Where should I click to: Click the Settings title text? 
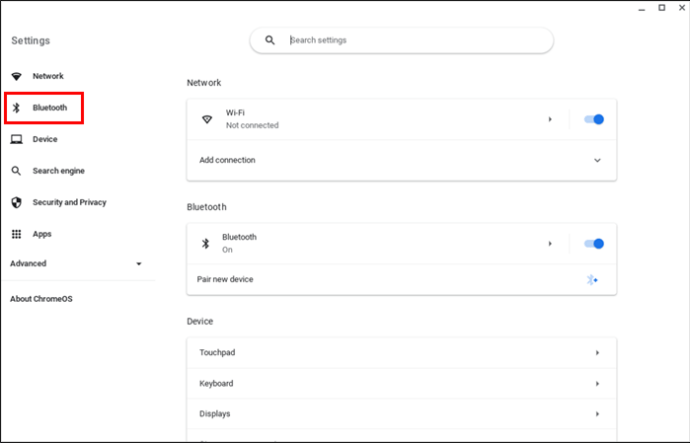30,41
